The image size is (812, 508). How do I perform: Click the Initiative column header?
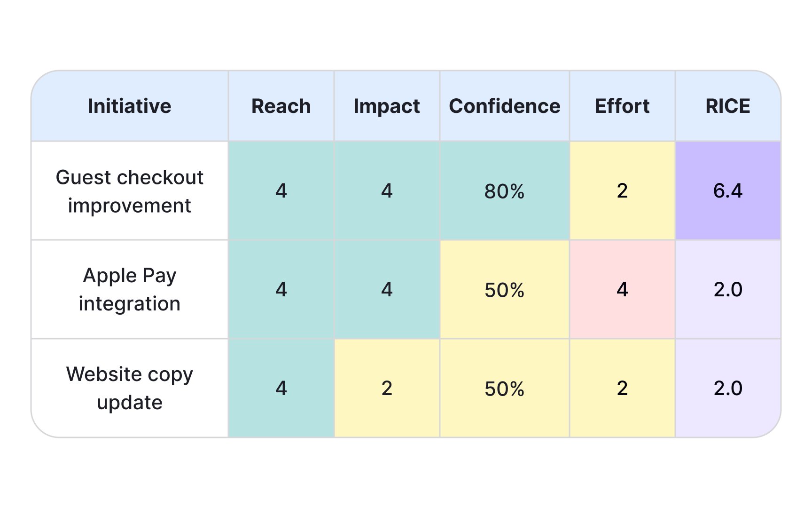129,106
